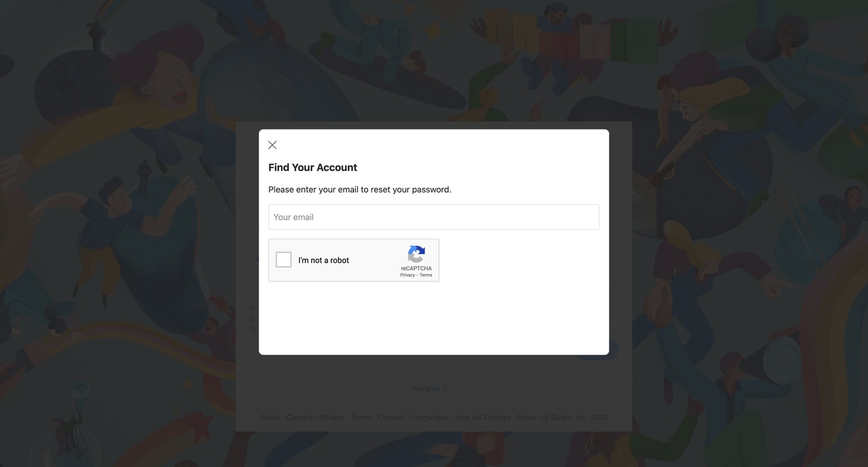Open the Careers footer link
This screenshot has height=467, width=868.
click(300, 418)
